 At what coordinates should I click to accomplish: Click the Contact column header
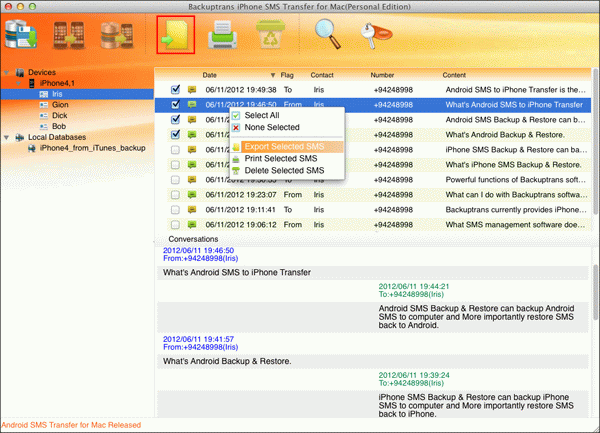(322, 75)
